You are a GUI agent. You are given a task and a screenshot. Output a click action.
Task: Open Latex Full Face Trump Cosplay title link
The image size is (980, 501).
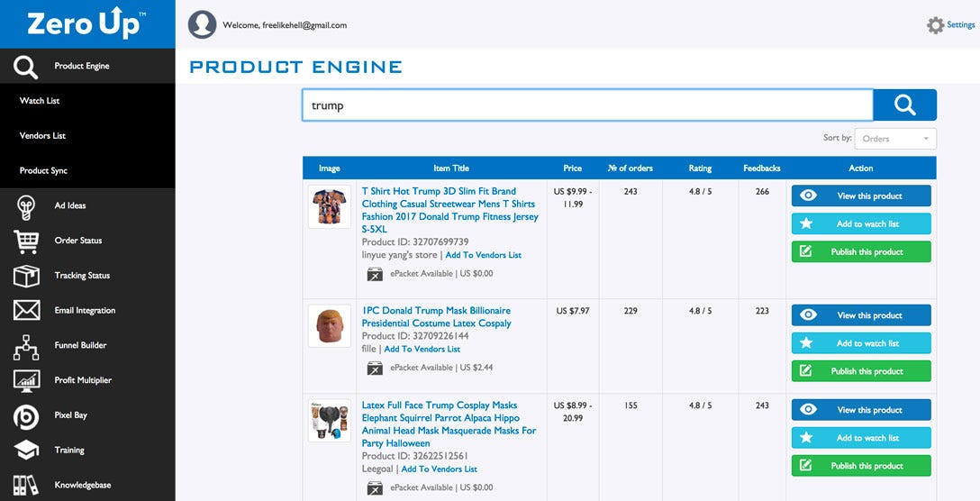(x=449, y=424)
